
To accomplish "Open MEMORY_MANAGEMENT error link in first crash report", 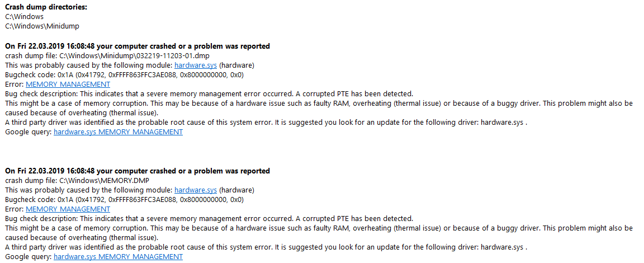I will click(x=68, y=84).
